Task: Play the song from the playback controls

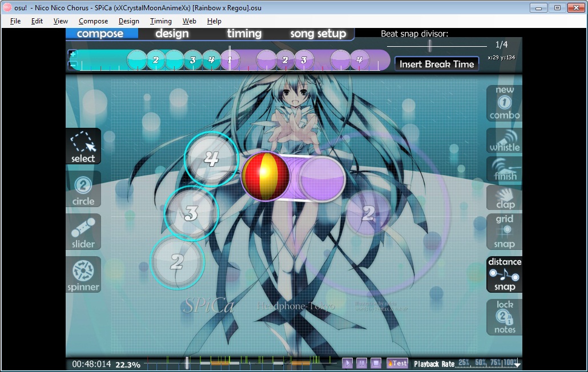Action: (x=347, y=363)
